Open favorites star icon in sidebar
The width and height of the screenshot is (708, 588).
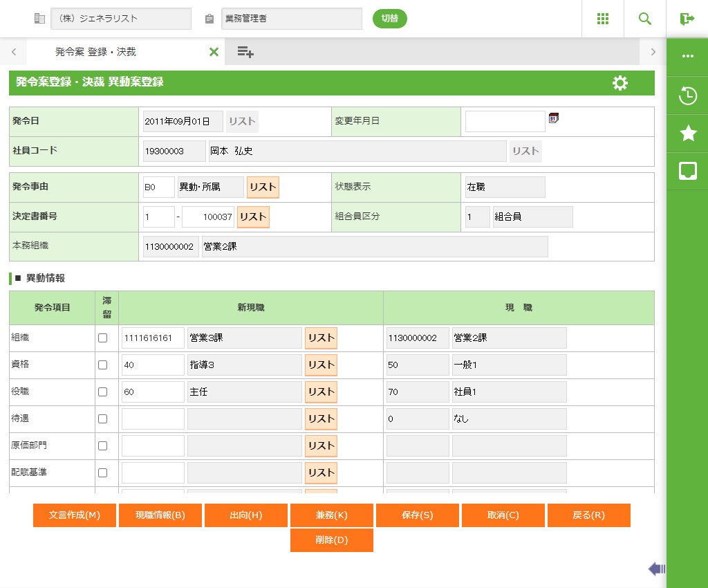687,134
